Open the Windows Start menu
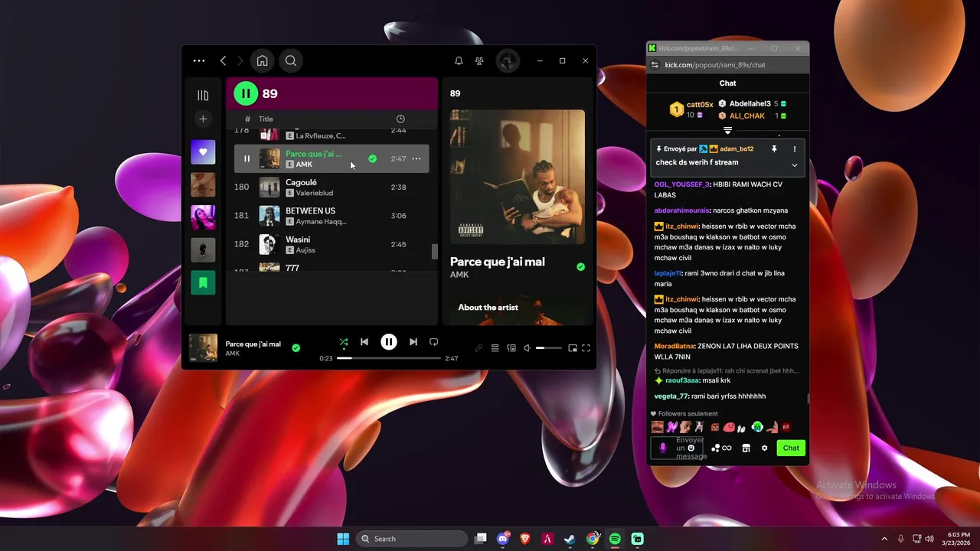 tap(343, 539)
